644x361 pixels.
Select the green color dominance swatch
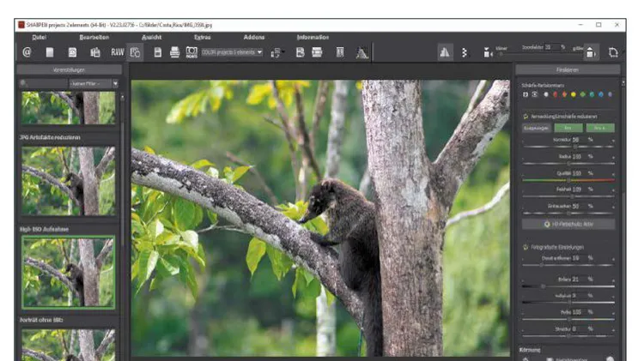[x=582, y=94]
